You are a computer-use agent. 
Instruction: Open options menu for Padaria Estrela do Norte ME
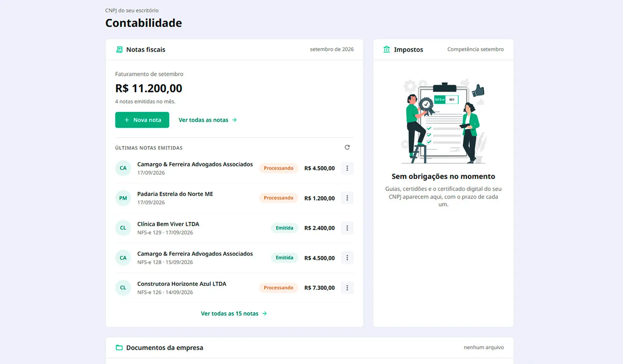pos(347,198)
